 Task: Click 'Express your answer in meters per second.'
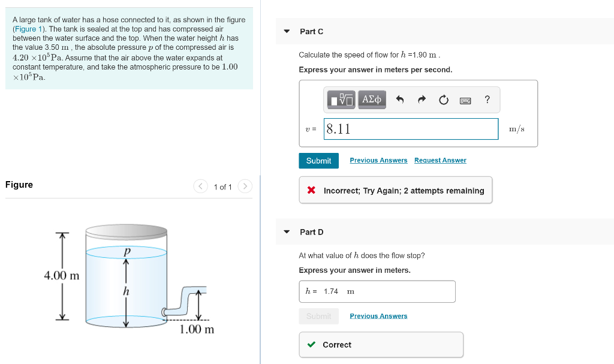pyautogui.click(x=375, y=70)
